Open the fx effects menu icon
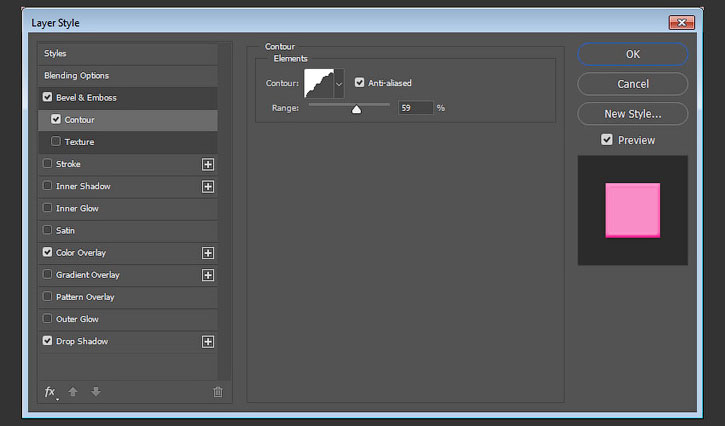Image resolution: width=725 pixels, height=426 pixels. tap(50, 392)
